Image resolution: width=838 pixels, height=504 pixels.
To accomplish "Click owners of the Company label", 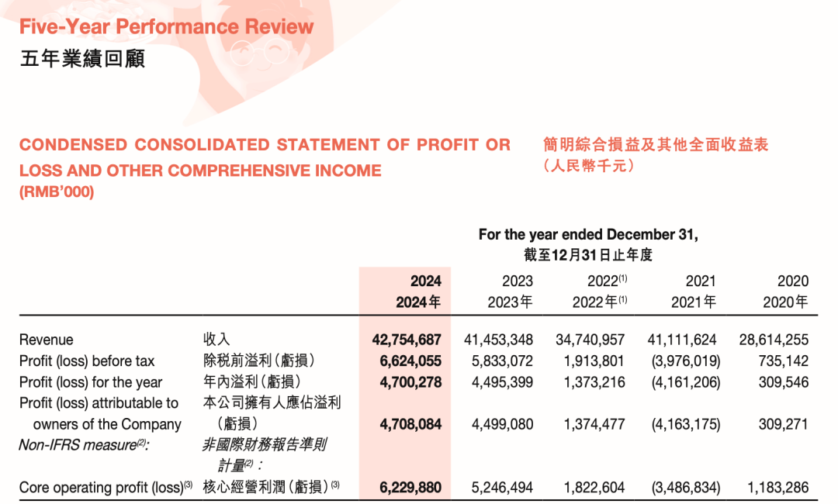I will click(x=107, y=424).
